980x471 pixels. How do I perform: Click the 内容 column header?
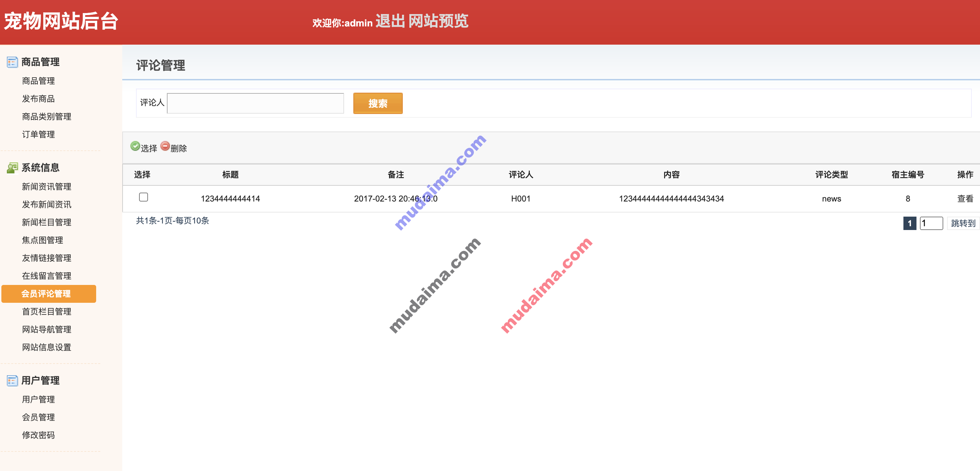pyautogui.click(x=671, y=175)
